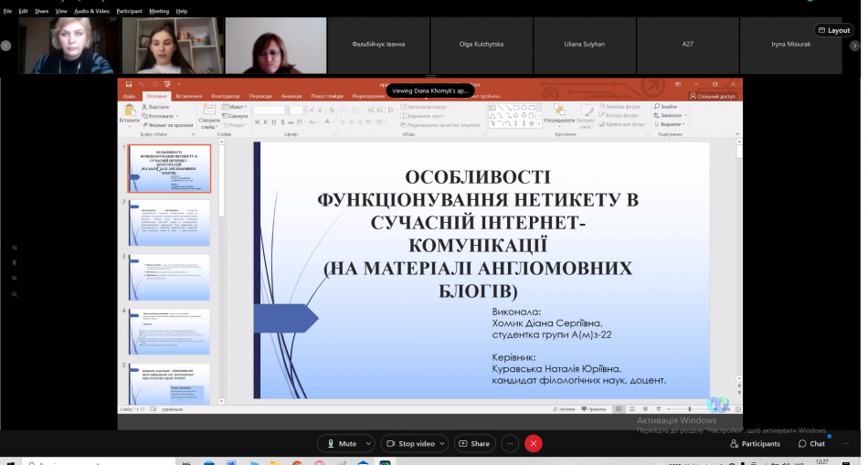Select Olga Kulchytska's participant tile
The height and width of the screenshot is (465, 868).
pos(480,44)
